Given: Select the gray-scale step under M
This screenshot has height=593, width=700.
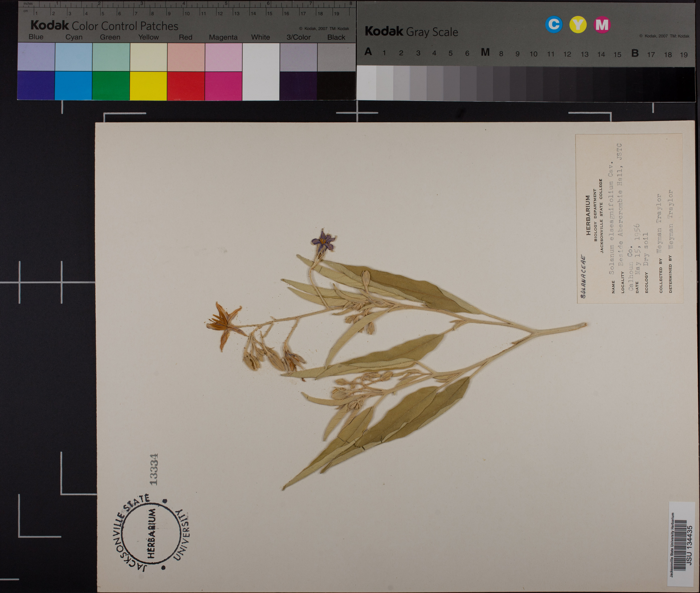Looking at the screenshot, I should [x=485, y=83].
